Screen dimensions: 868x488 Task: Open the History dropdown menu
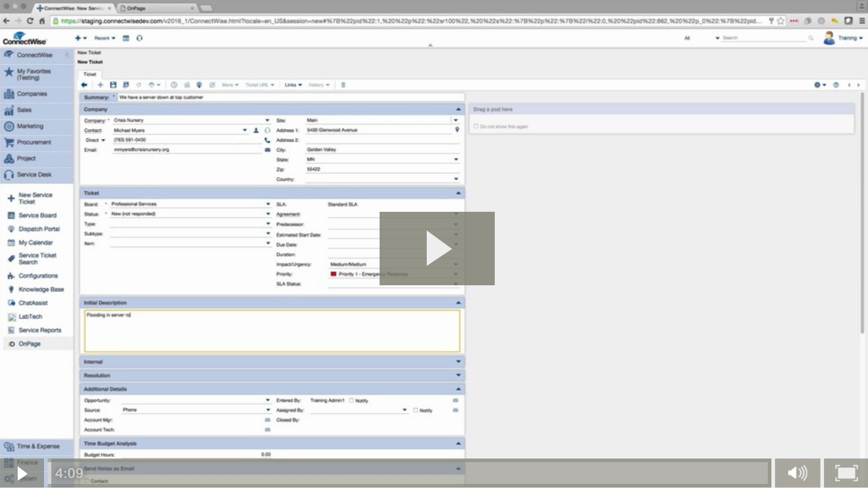(319, 85)
